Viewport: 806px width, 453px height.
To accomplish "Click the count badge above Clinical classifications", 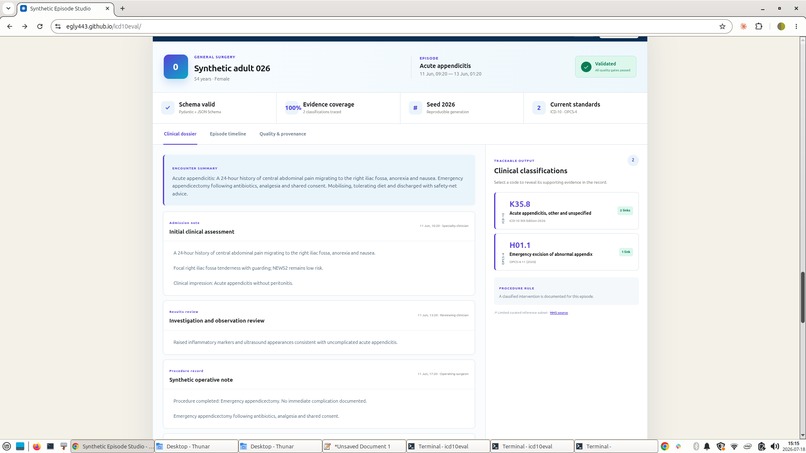I will [633, 160].
